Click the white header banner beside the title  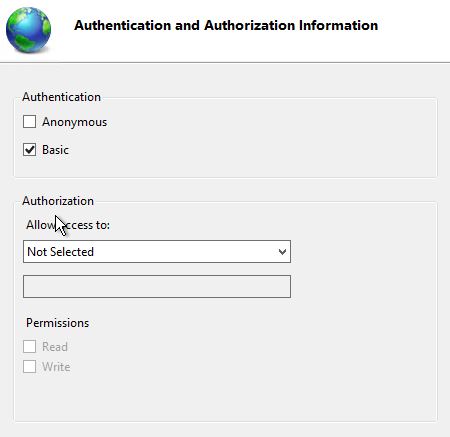click(x=413, y=30)
